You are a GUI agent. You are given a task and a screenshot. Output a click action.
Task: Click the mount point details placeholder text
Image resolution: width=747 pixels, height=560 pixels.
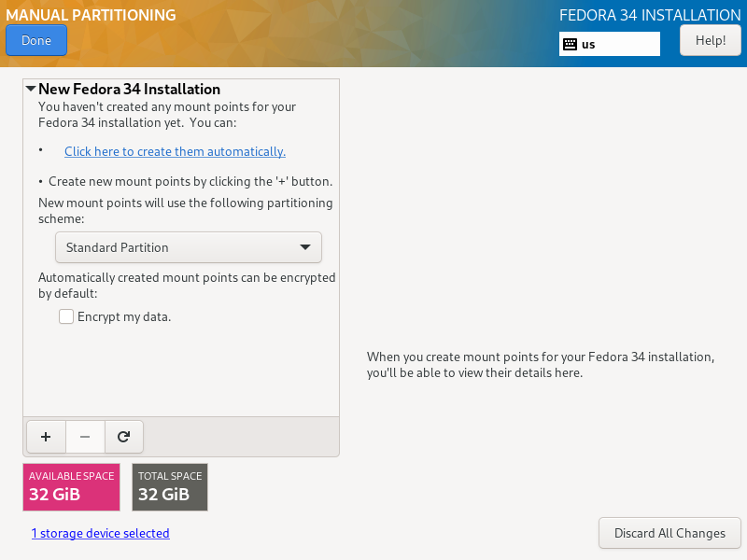coord(540,365)
